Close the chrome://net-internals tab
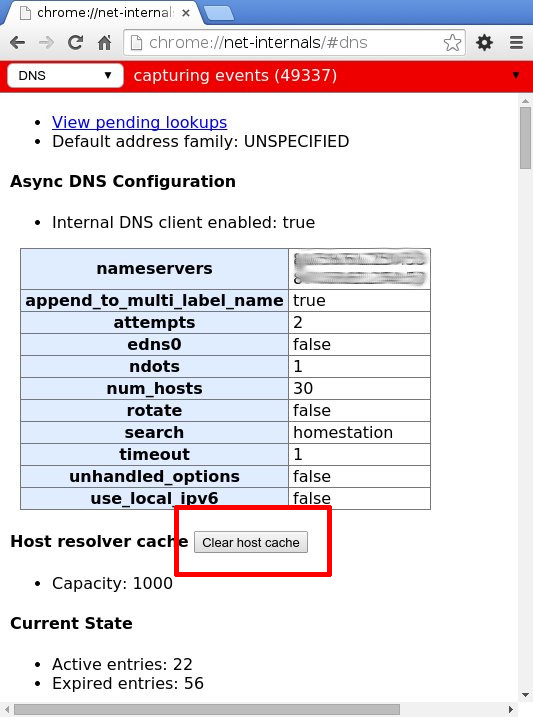 point(186,13)
